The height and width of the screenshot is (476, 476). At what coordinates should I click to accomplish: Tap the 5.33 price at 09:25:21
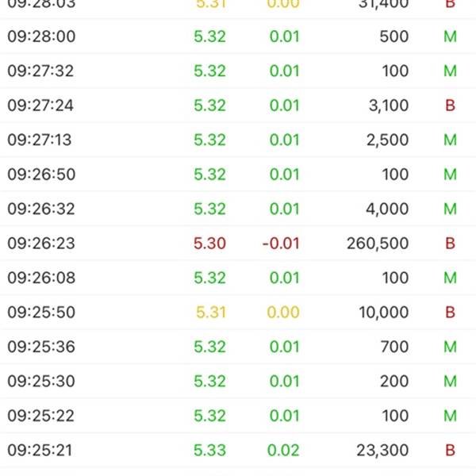click(x=209, y=450)
